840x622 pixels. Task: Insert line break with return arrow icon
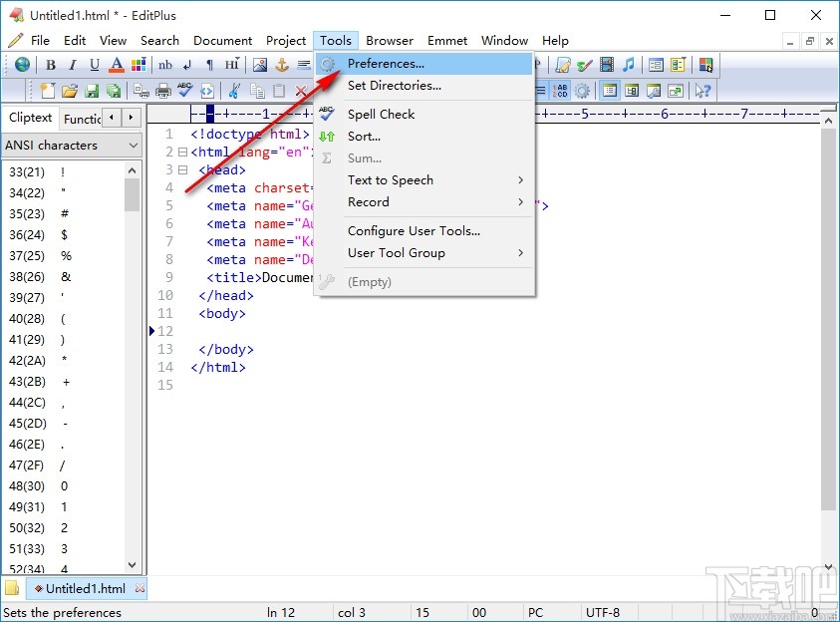pyautogui.click(x=187, y=65)
